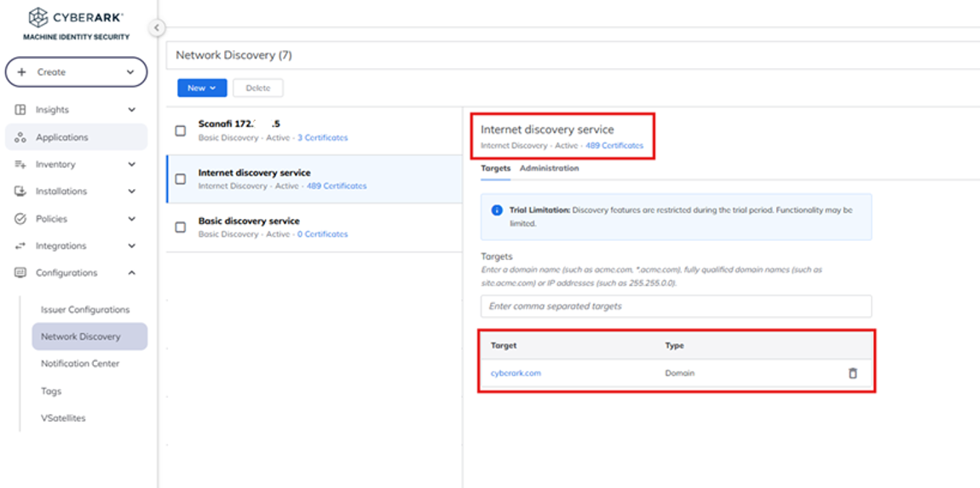This screenshot has width=980, height=488.
Task: Click the CyberArk logo
Action: tap(76, 18)
